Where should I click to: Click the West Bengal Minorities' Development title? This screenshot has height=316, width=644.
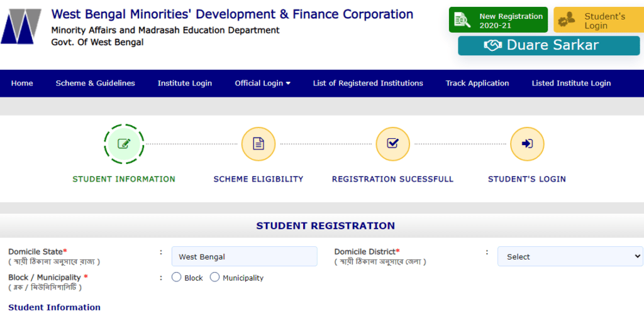(232, 14)
